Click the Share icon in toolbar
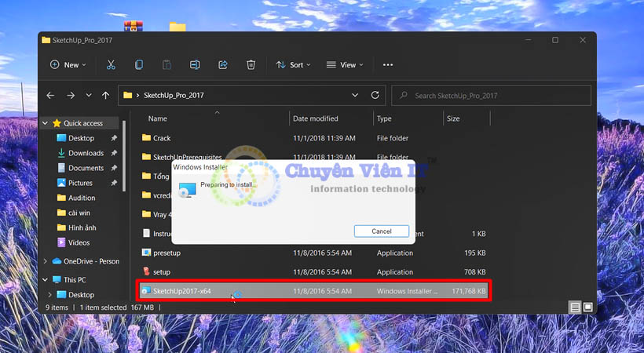This screenshot has height=353, width=644. click(223, 65)
